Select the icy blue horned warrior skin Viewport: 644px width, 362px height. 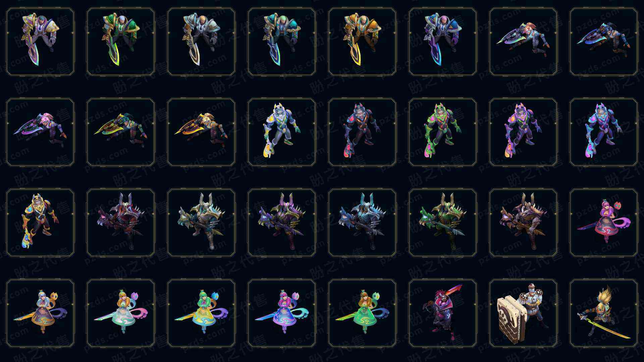pos(362,223)
